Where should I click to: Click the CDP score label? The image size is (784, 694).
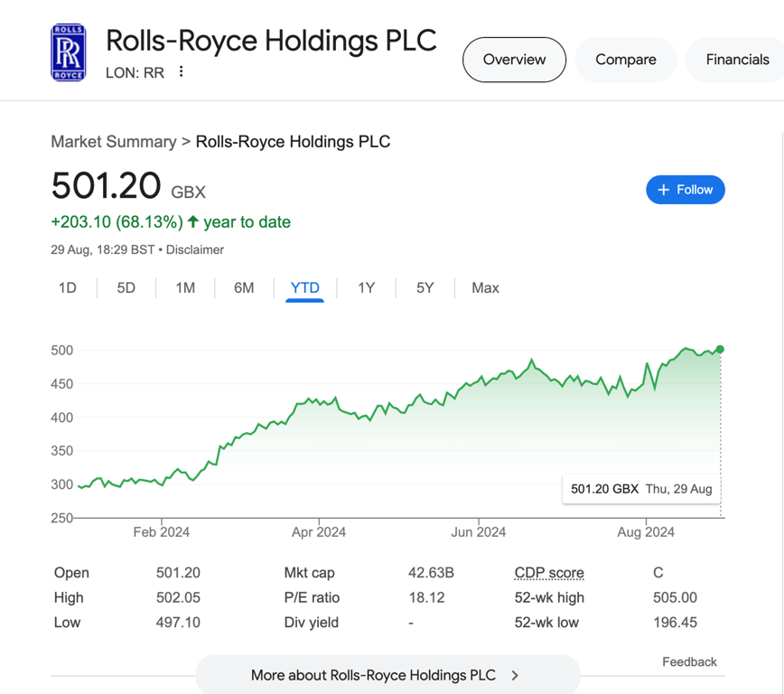[549, 572]
